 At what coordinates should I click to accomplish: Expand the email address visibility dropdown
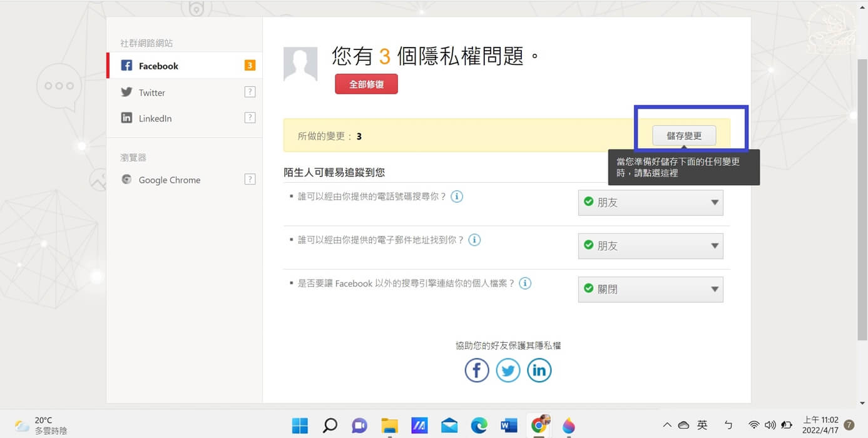pyautogui.click(x=650, y=245)
